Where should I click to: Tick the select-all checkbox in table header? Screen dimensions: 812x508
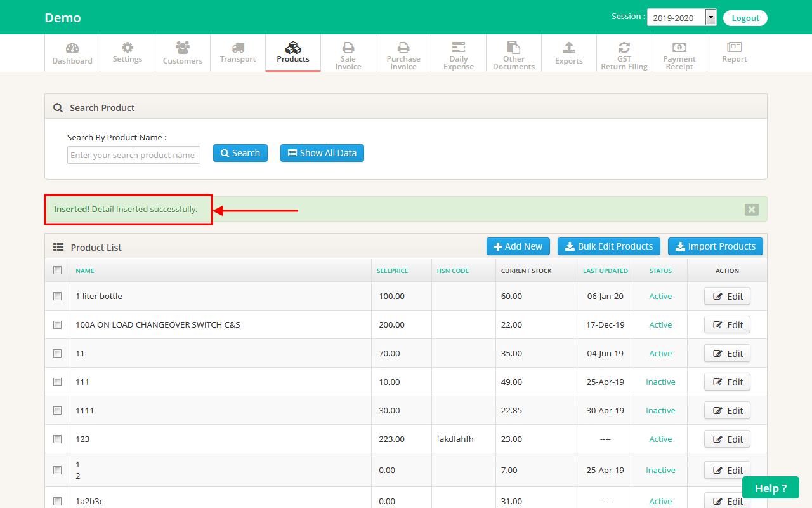58,271
